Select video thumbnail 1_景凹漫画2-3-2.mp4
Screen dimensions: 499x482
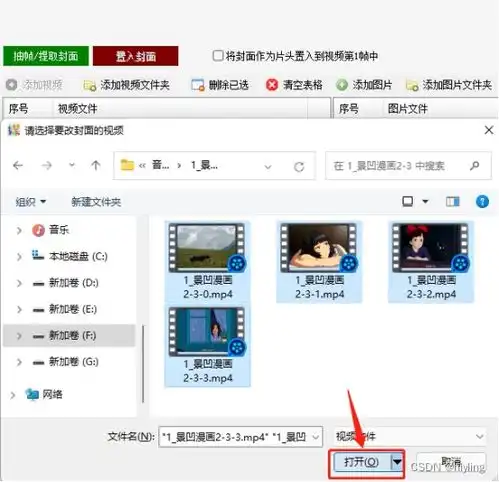click(431, 262)
